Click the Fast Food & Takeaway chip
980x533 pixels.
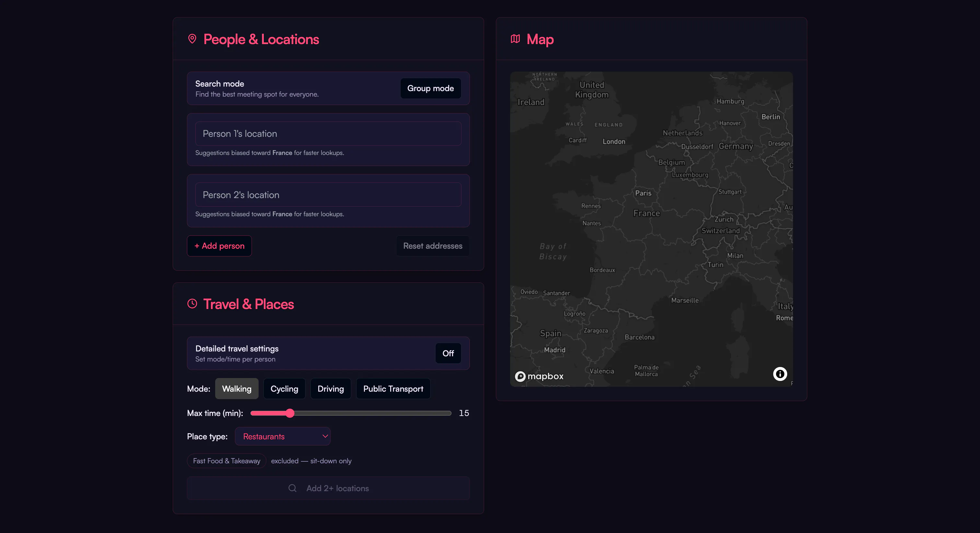pos(226,461)
